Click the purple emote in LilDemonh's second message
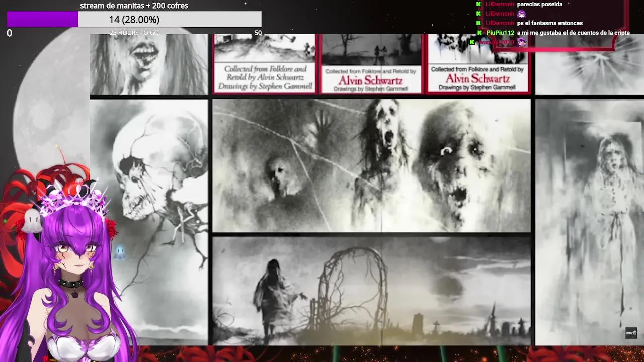The width and height of the screenshot is (644, 362). coord(521,14)
